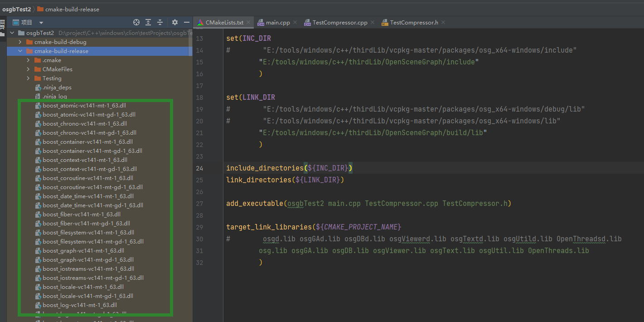Collapse the cmake-build-release folder
Viewport: 644px width, 322px height.
coord(20,51)
